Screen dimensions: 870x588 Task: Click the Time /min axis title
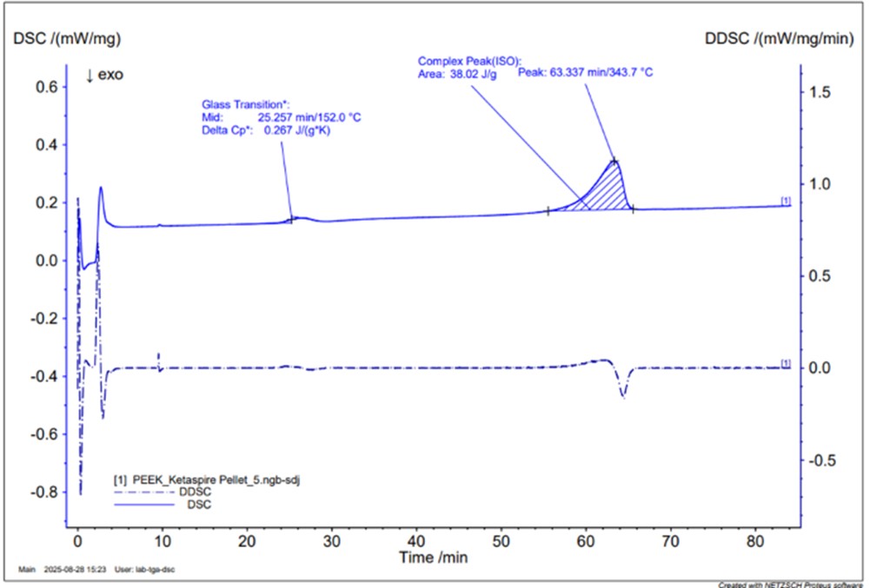point(433,556)
